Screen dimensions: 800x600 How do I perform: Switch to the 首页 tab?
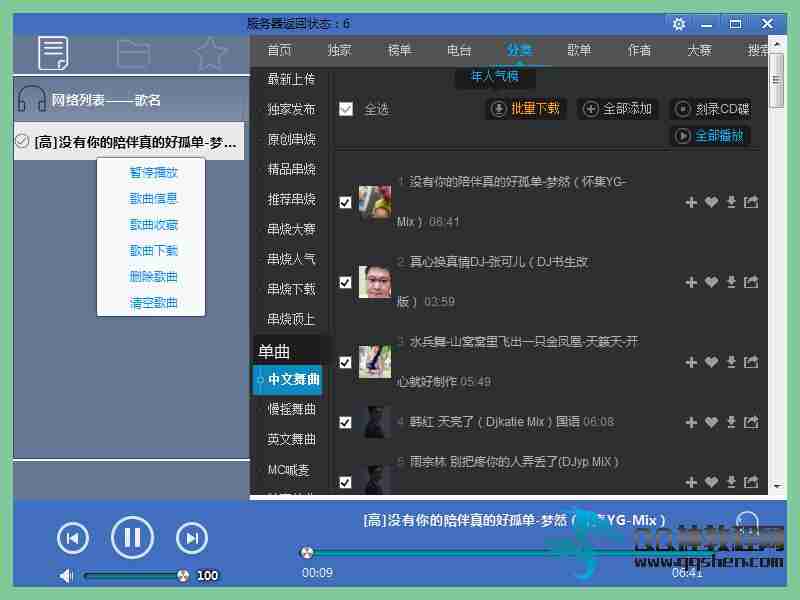[x=280, y=50]
